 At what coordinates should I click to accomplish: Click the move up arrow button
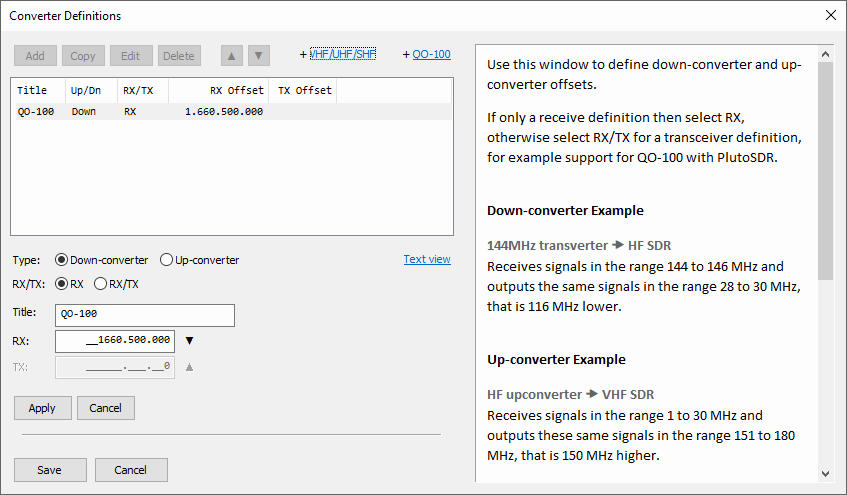232,56
